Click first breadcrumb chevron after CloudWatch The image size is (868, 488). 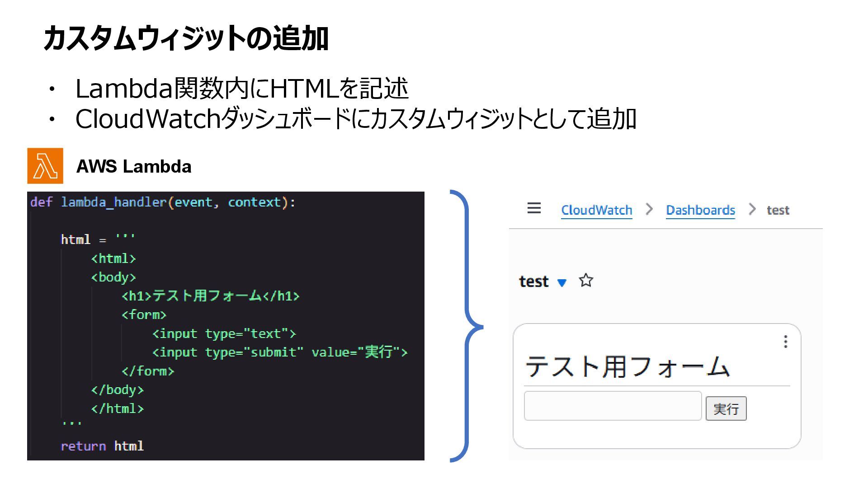point(649,209)
